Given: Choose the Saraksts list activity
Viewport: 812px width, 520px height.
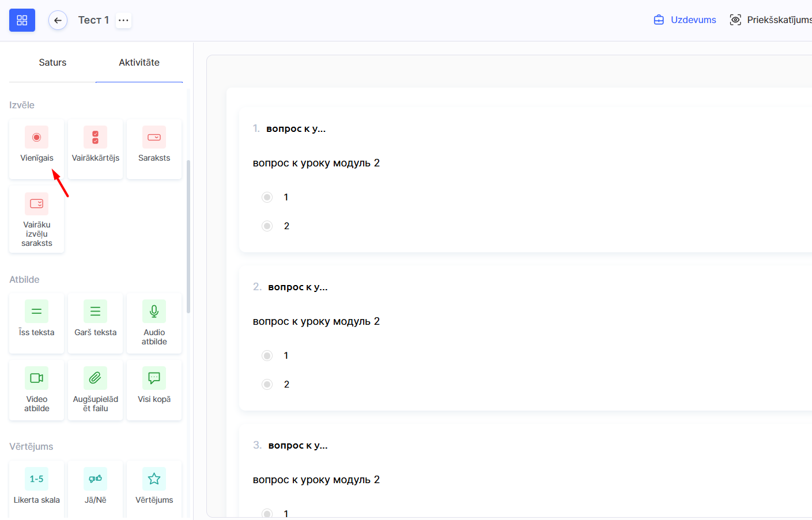Looking at the screenshot, I should click(154, 147).
